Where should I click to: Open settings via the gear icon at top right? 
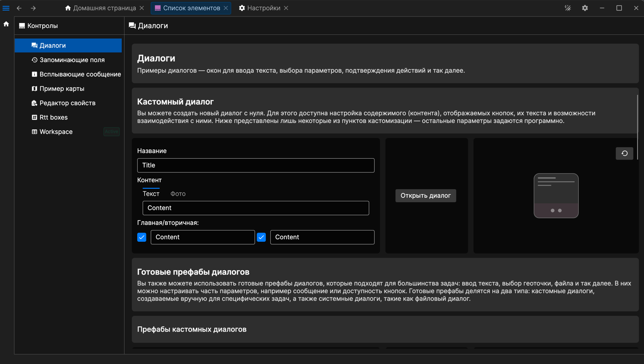tap(585, 8)
